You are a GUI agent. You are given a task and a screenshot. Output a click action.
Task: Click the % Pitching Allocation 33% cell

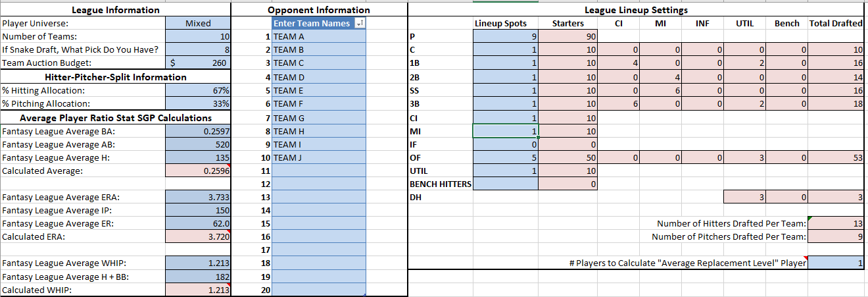[198, 103]
